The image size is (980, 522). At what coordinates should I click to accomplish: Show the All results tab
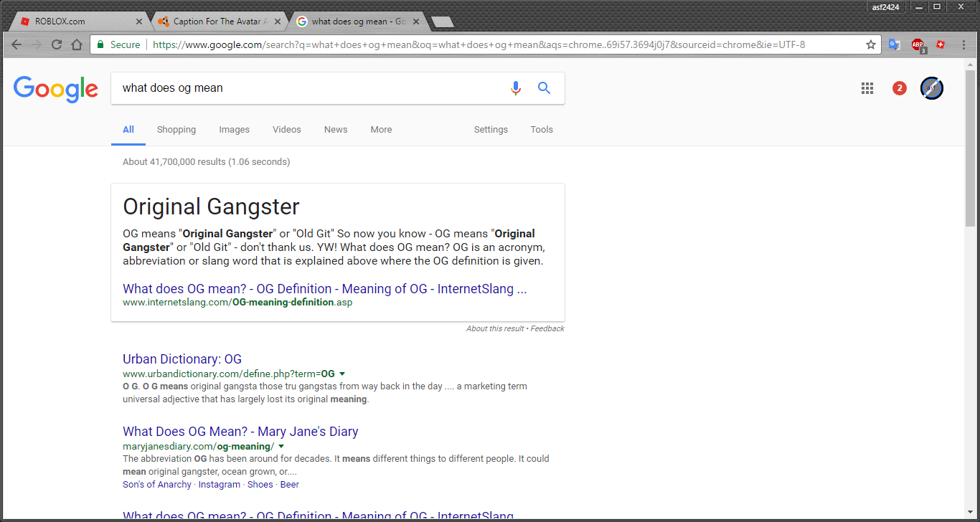click(128, 130)
